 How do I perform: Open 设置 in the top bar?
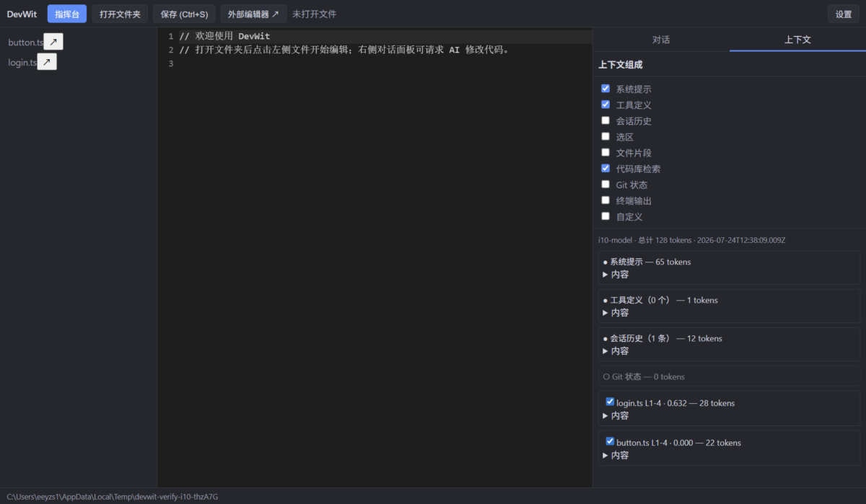844,14
